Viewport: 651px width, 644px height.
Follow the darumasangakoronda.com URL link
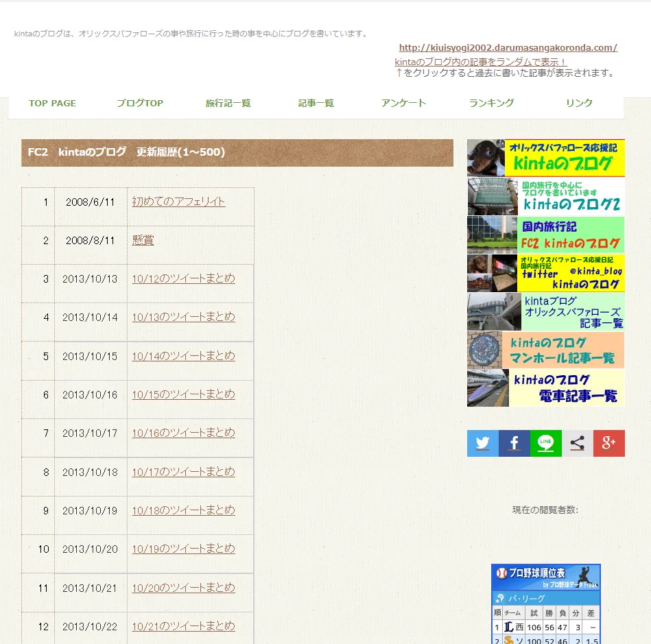click(508, 48)
